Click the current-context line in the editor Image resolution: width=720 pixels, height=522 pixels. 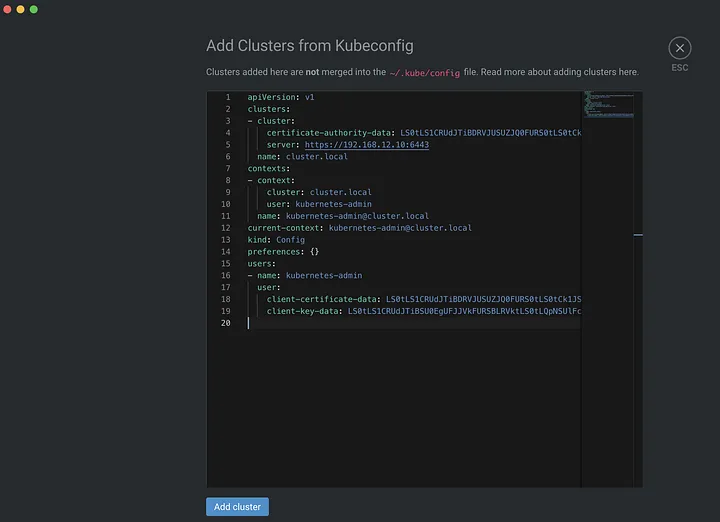point(359,228)
